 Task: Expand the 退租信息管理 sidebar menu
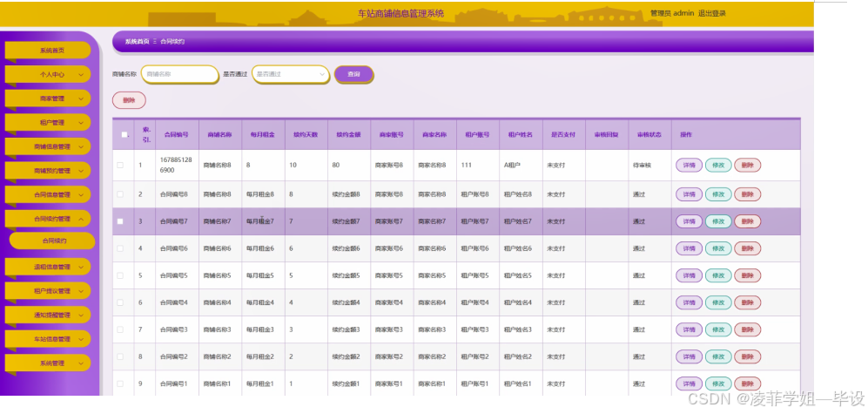pyautogui.click(x=48, y=267)
